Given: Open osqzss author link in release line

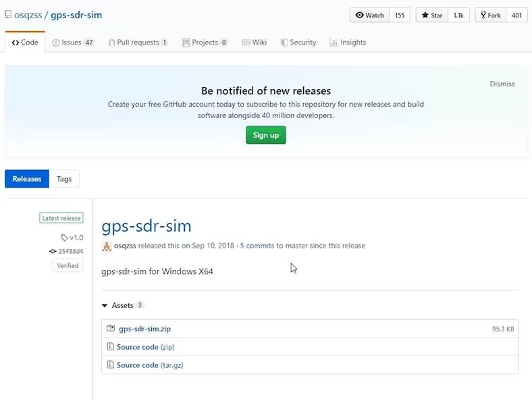Looking at the screenshot, I should 125,246.
